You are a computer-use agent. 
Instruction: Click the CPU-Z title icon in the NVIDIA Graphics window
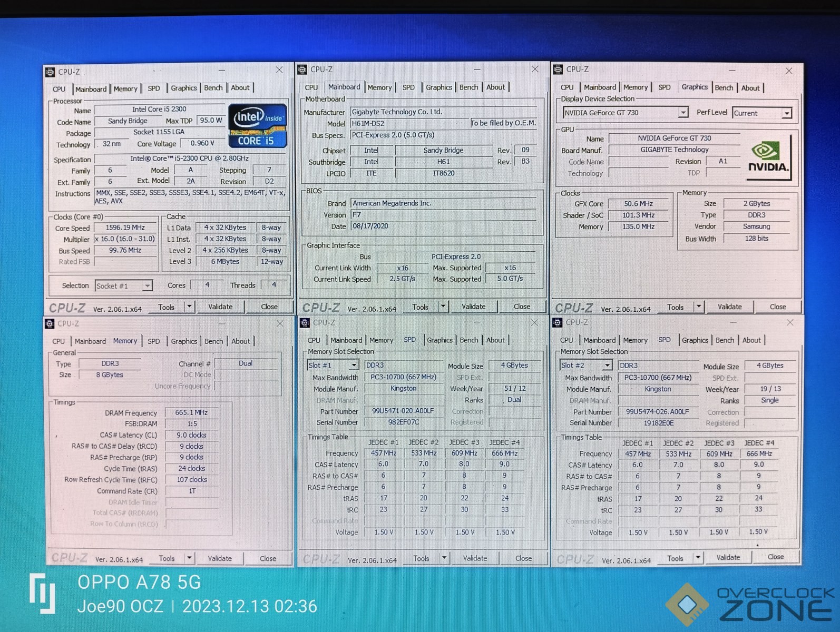tap(558, 70)
